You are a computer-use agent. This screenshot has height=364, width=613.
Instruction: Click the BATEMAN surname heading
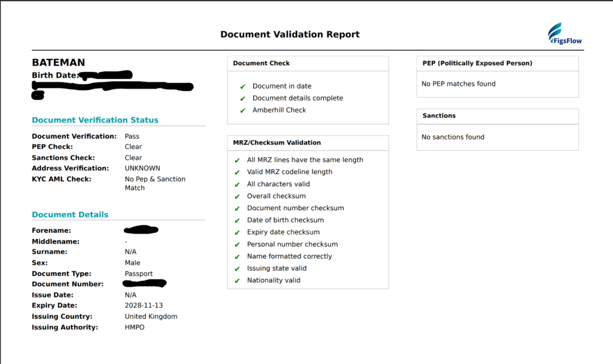click(x=58, y=62)
